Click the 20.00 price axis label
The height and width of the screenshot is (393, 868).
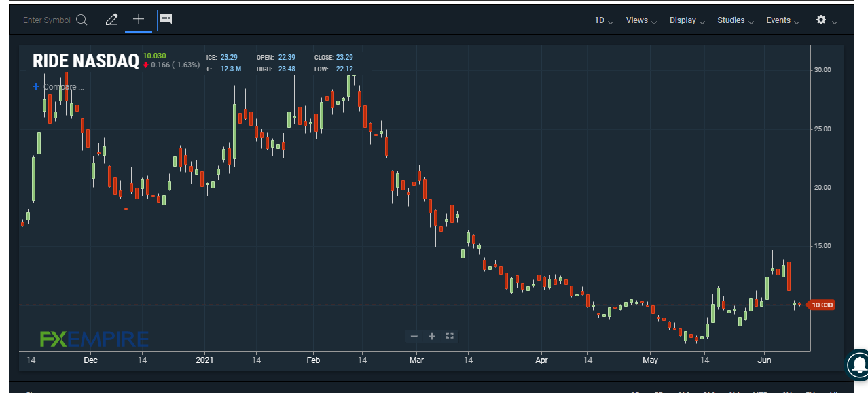click(822, 188)
